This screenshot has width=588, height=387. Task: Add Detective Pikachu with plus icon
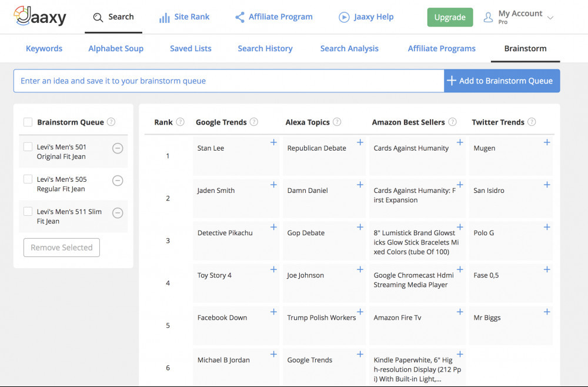pyautogui.click(x=274, y=227)
